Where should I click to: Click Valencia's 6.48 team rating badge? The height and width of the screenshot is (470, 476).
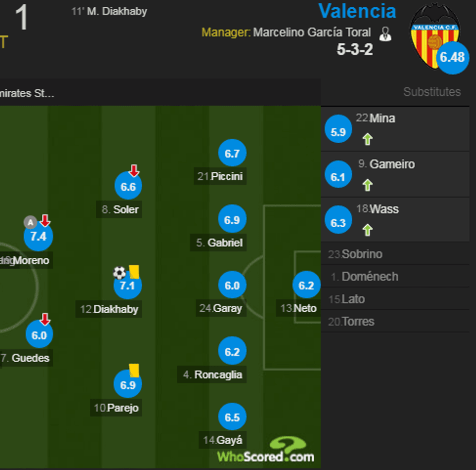[x=452, y=57]
